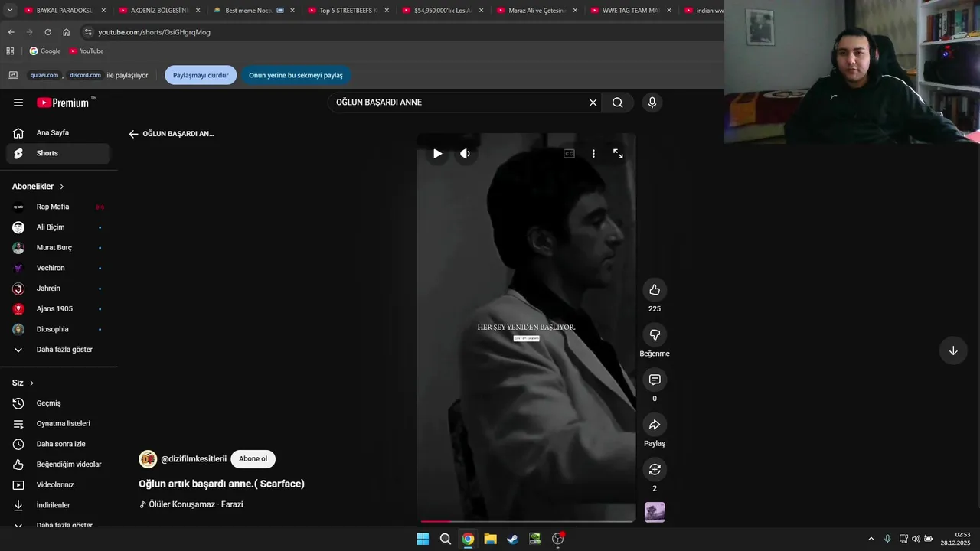Go back using OĞLUN BAŞARDI AN... arrow
The width and height of the screenshot is (980, 551).
pyautogui.click(x=133, y=134)
